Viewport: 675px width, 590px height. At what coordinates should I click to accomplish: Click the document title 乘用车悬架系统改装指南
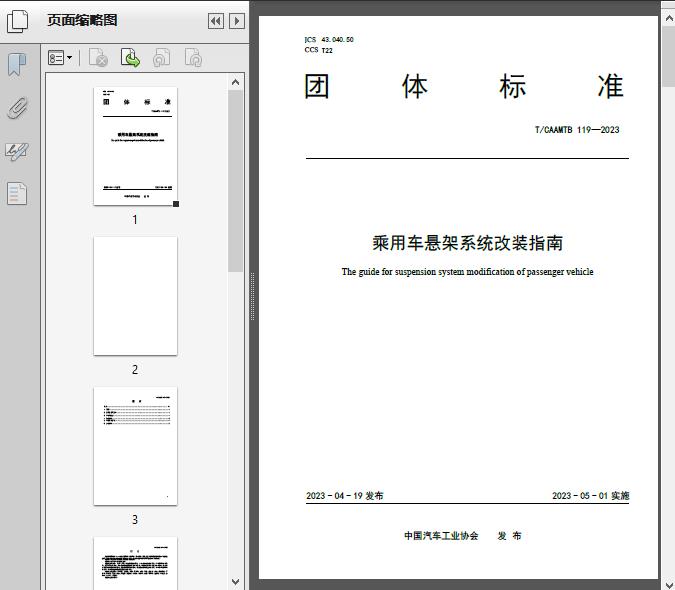tap(467, 243)
